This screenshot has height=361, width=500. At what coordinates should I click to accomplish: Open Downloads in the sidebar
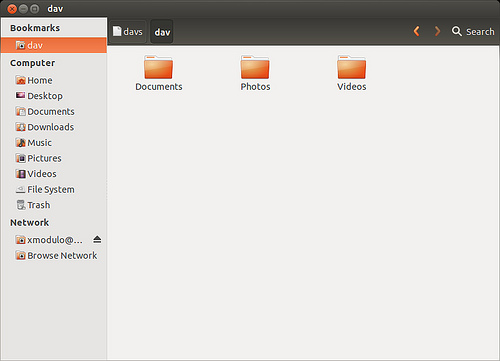(x=54, y=127)
